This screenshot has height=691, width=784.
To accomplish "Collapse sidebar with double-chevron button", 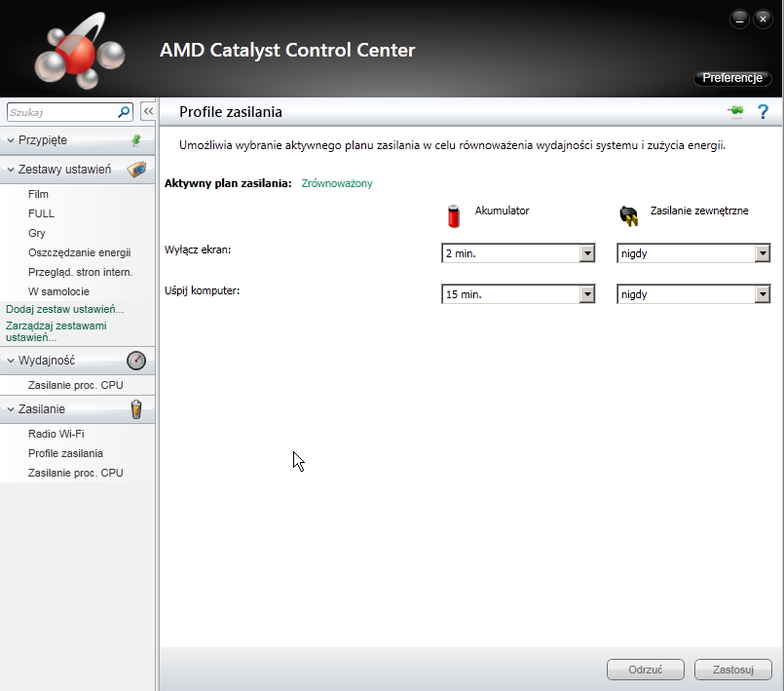I will coord(148,111).
